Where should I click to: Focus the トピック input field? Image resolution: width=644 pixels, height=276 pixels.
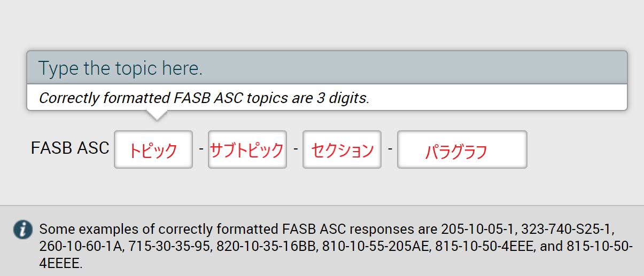click(x=153, y=149)
